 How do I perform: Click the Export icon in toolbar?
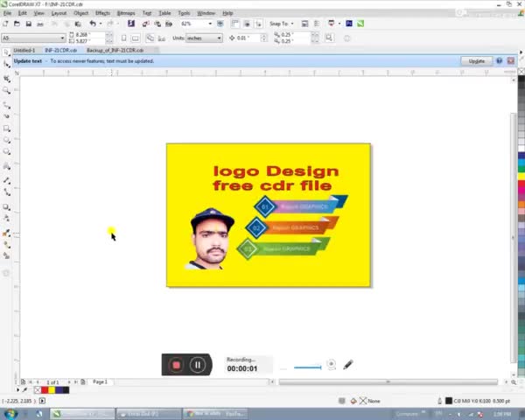point(157,24)
